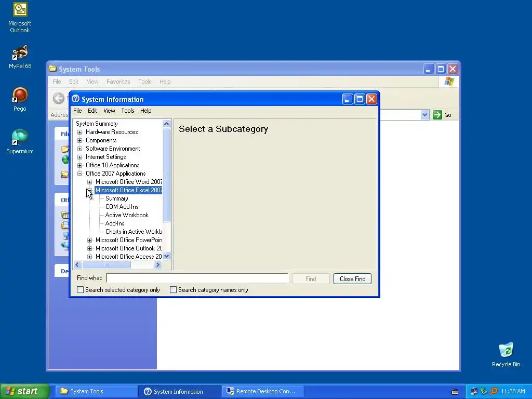Launch the Pego desktop shortcut

[x=20, y=99]
